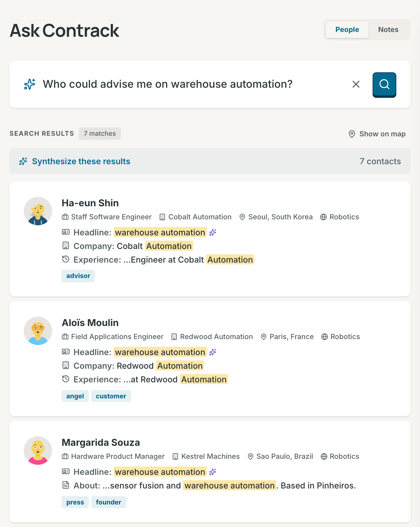This screenshot has width=420, height=527.
Task: Click Redwood Automation company label in Aloïs Moulin's row
Action: tap(217, 337)
